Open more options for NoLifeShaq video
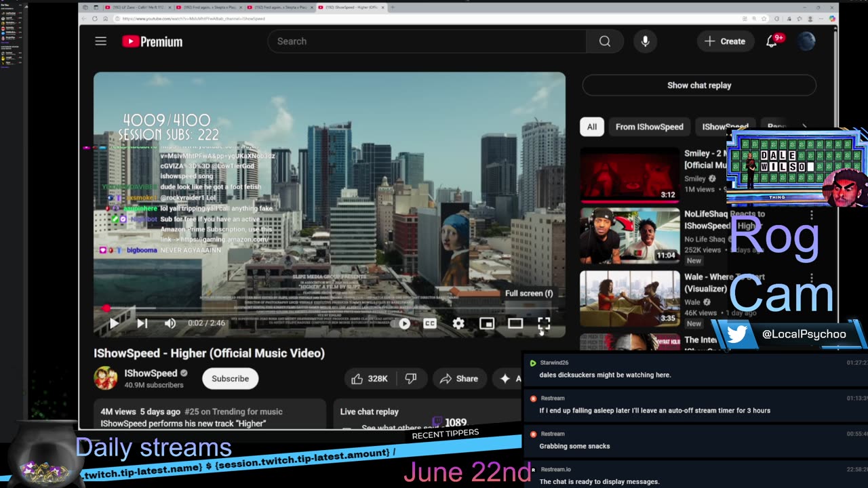 [x=811, y=216]
